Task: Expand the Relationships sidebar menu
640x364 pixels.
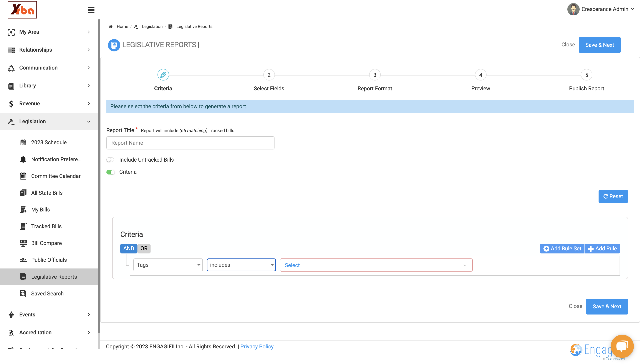Action: (49, 50)
